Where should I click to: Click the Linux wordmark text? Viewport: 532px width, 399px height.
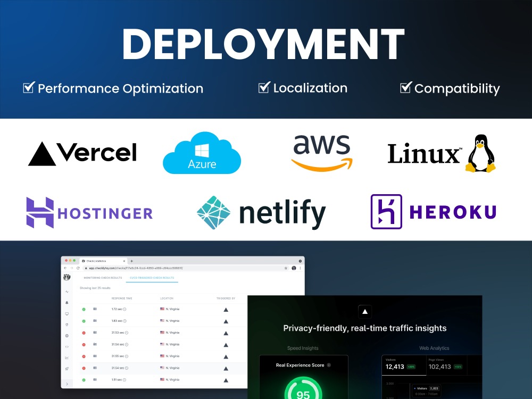tap(424, 154)
